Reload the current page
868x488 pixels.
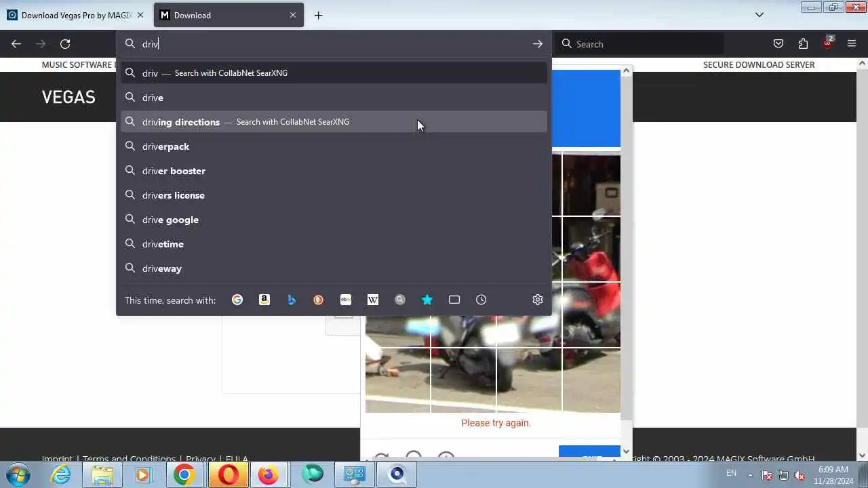point(65,44)
